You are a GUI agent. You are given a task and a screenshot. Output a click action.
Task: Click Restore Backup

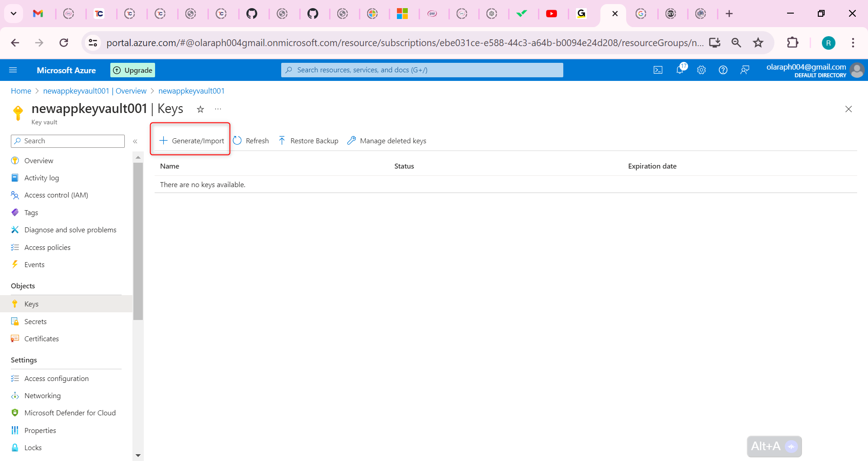(x=308, y=141)
